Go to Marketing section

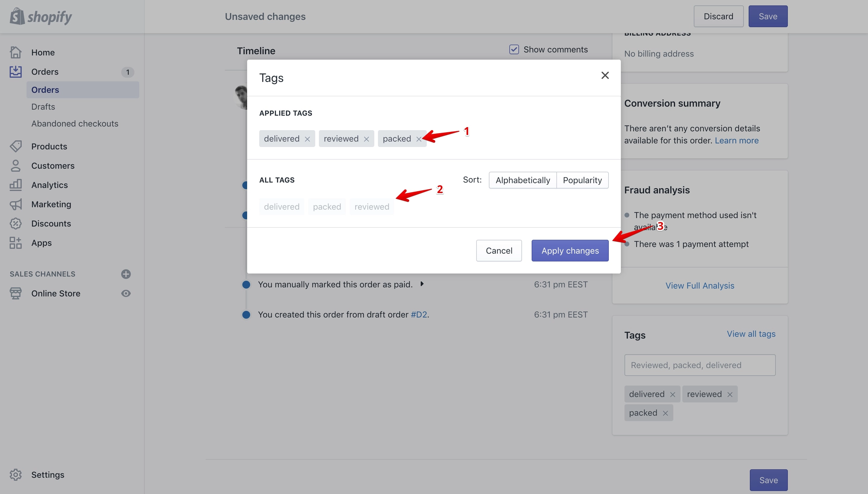[51, 204]
